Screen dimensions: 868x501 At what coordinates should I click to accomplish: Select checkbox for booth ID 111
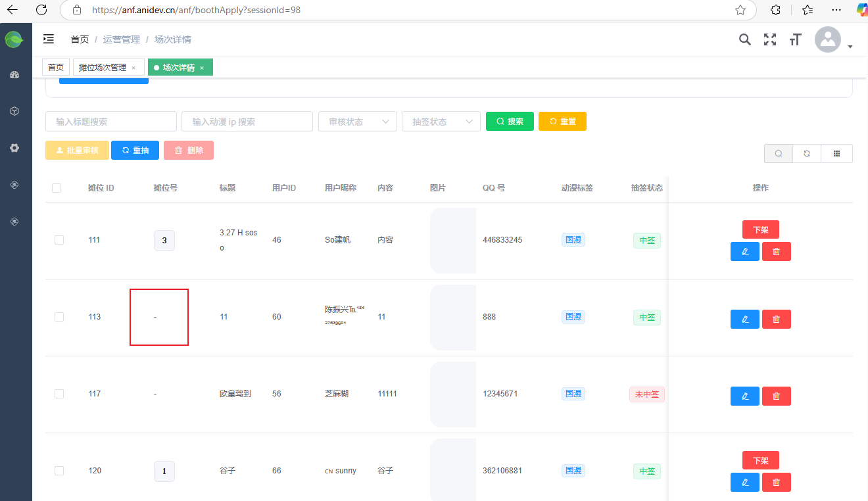59,240
